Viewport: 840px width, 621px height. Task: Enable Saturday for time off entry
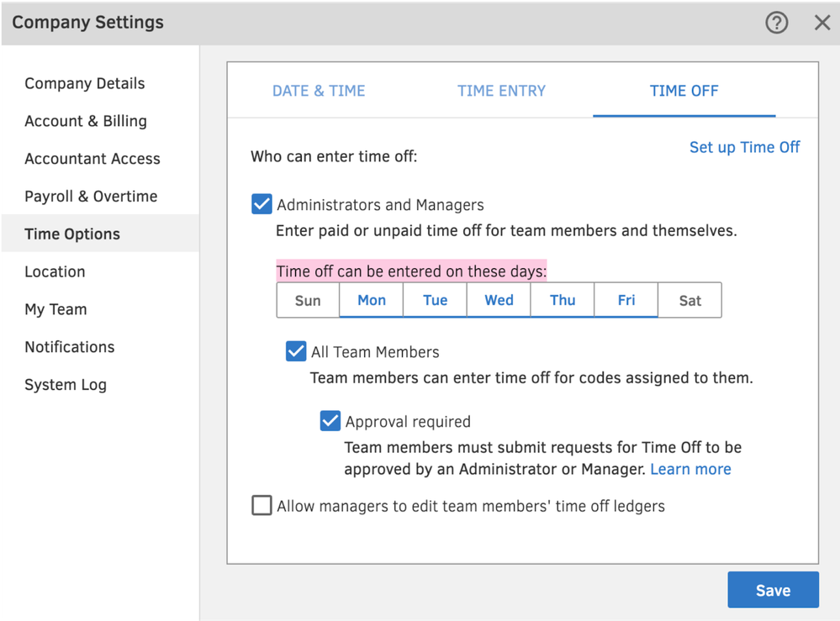coord(689,300)
